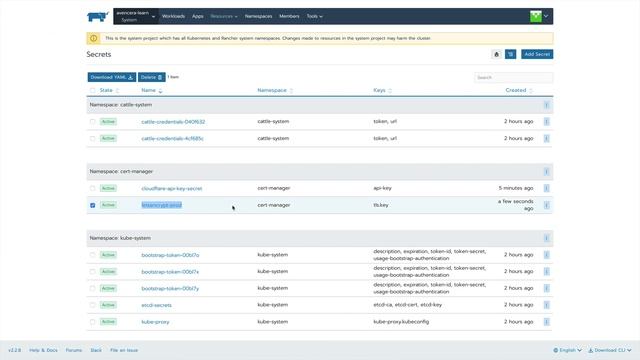Sort table by Created column
The height and width of the screenshot is (360, 640).
[519, 90]
